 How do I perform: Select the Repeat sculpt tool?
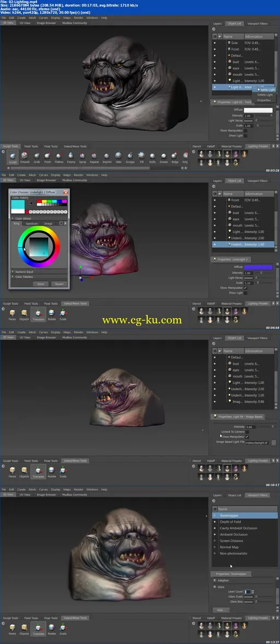pyautogui.click(x=95, y=157)
